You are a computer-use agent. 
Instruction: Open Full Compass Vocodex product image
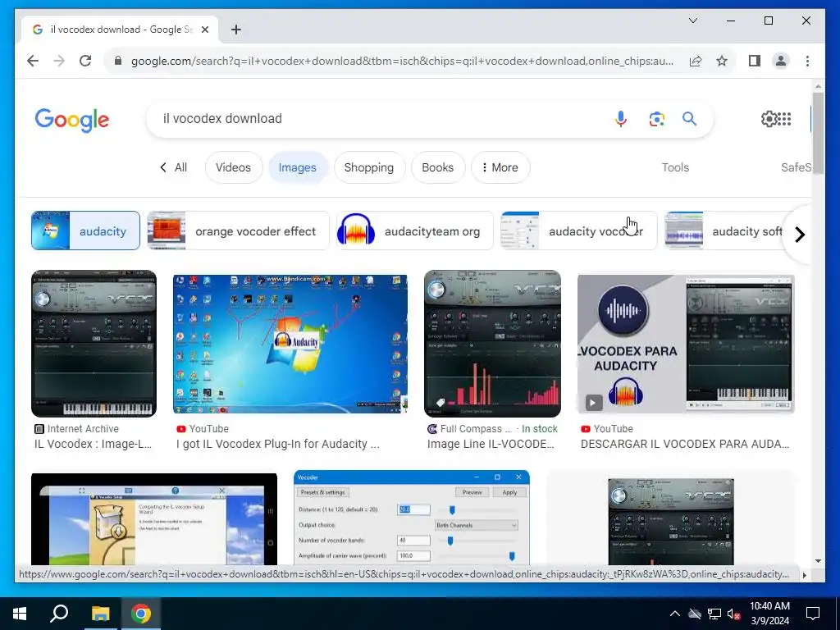click(492, 344)
